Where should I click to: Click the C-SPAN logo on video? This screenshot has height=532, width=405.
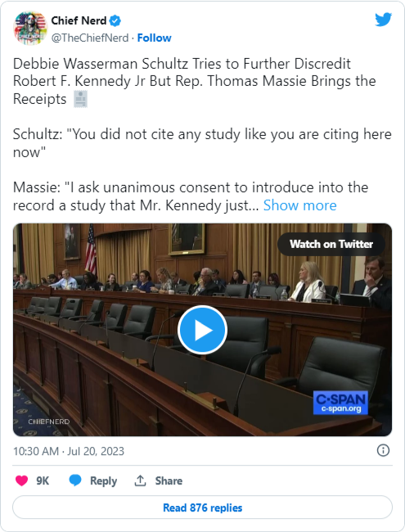click(340, 403)
